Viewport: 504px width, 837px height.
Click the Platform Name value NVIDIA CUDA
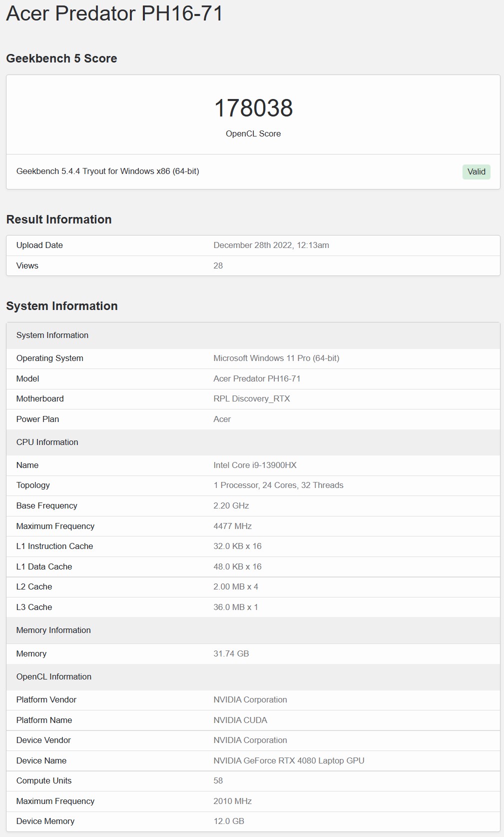click(240, 720)
